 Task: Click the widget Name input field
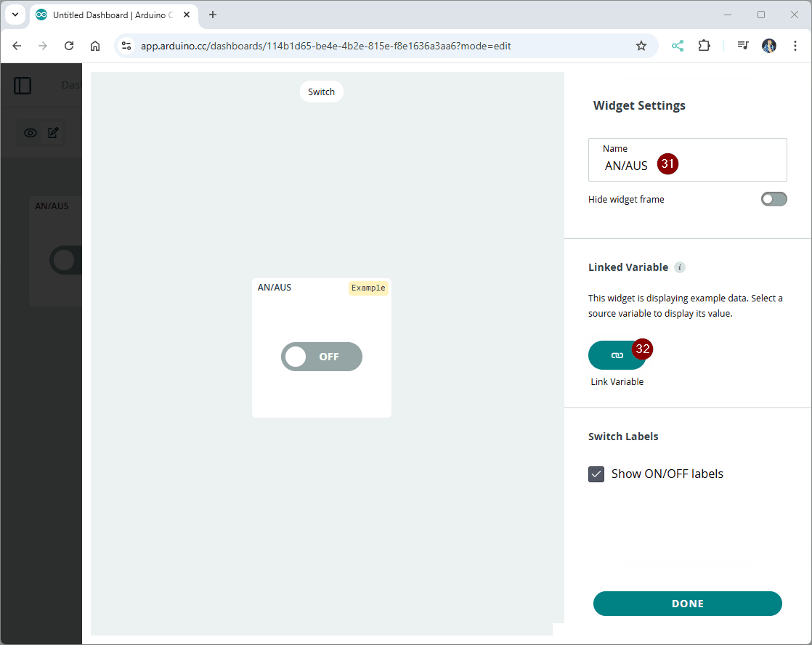click(x=687, y=166)
